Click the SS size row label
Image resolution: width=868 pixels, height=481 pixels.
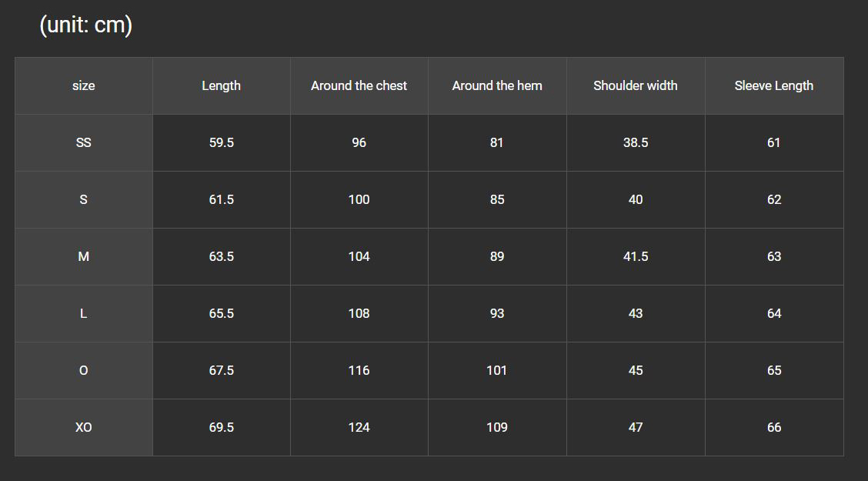tap(84, 143)
